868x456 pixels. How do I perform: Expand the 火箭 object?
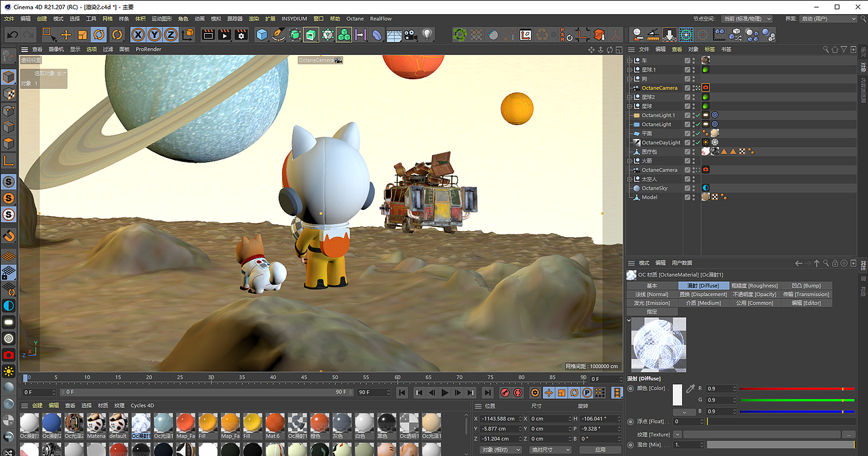tap(629, 161)
